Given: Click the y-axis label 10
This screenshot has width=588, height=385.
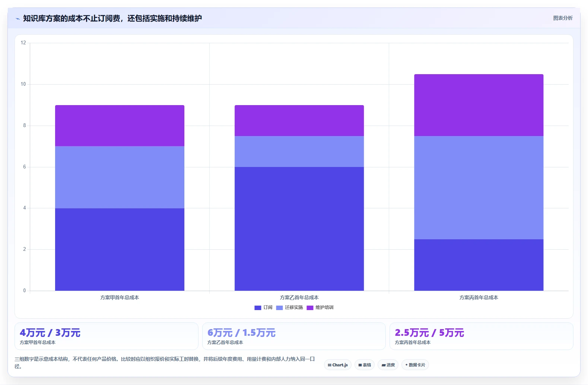Looking at the screenshot, I should coord(23,84).
